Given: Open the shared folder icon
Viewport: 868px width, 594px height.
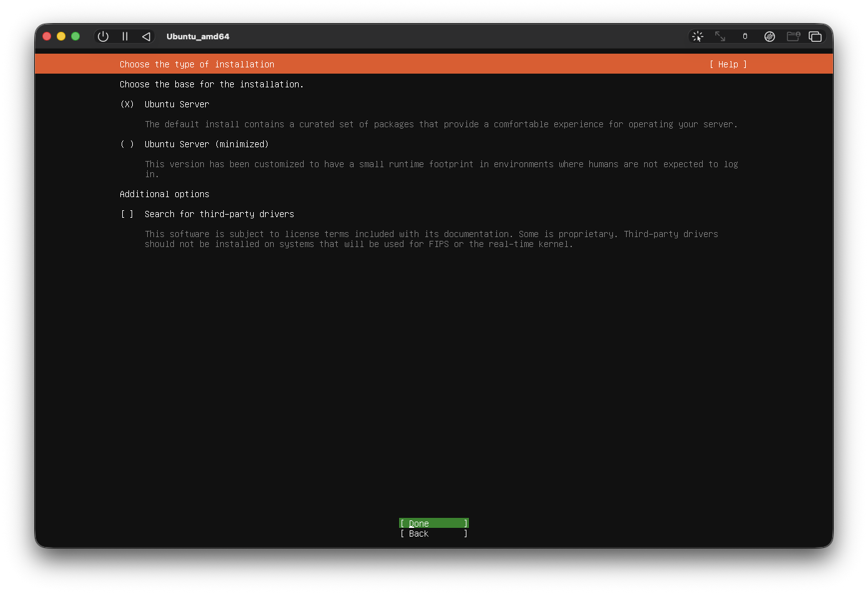Looking at the screenshot, I should (793, 36).
